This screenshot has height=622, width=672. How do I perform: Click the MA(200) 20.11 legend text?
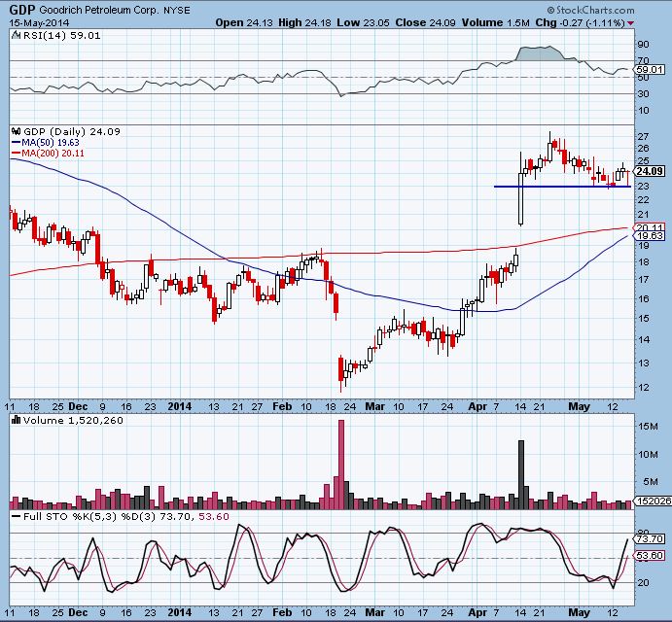[x=53, y=154]
